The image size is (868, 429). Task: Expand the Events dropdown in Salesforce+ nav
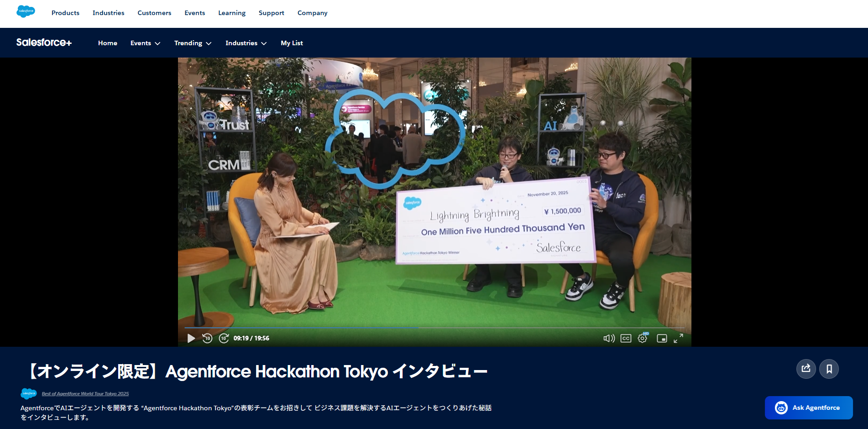tap(145, 42)
